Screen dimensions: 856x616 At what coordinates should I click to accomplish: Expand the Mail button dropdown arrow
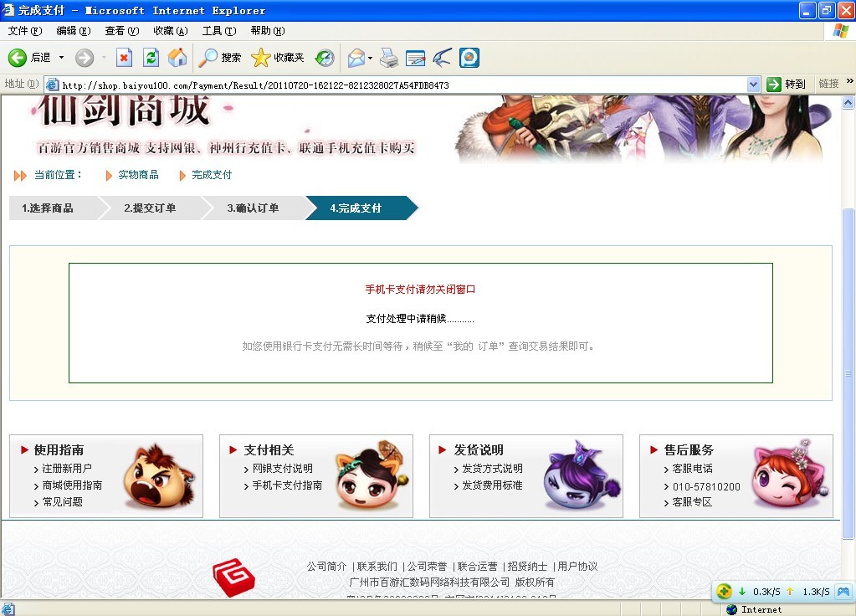[370, 58]
